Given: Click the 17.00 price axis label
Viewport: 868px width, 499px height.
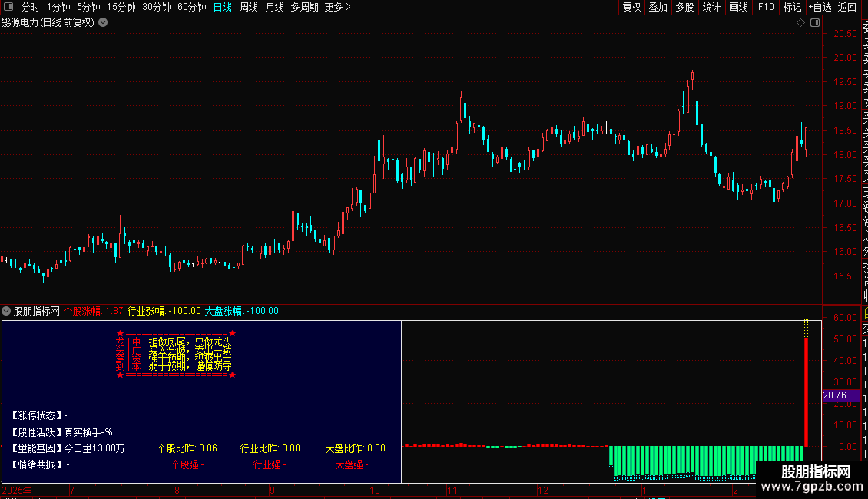Looking at the screenshot, I should [845, 203].
